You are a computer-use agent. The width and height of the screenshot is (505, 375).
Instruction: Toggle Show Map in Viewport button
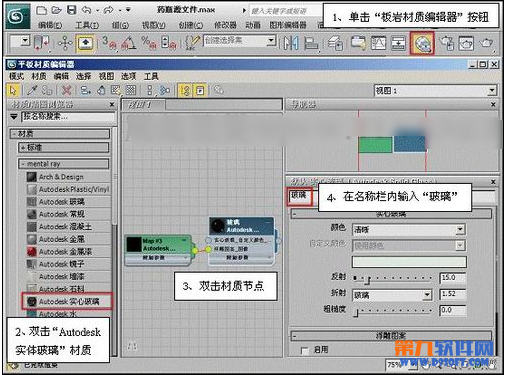tap(115, 90)
